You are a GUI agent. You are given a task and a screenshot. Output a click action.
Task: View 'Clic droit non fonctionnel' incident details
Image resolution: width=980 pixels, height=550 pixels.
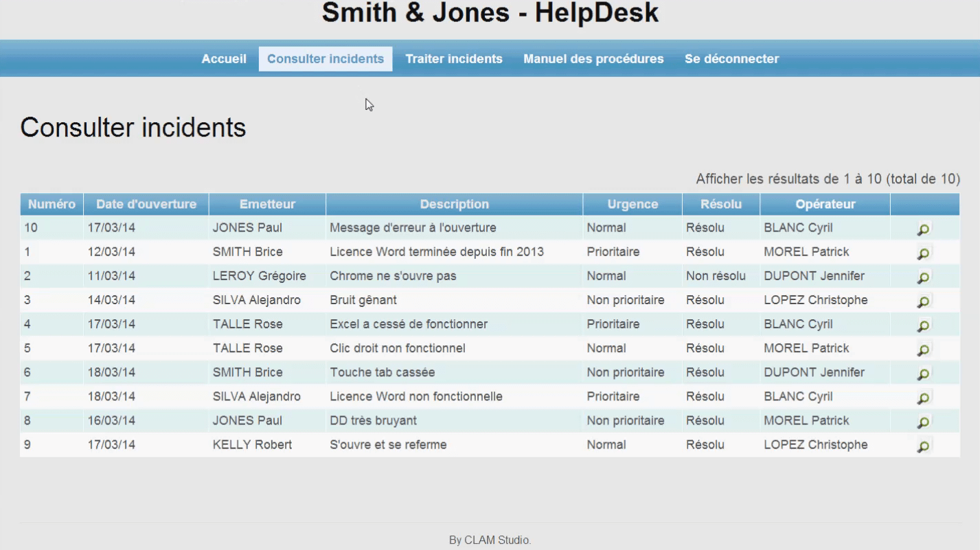(923, 349)
